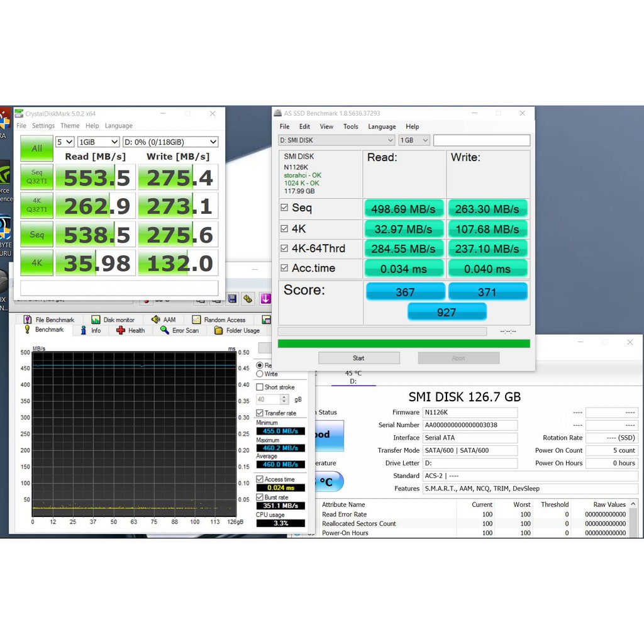Click the 498.69 MB/s Seq read result
644x644 pixels.
point(404,209)
